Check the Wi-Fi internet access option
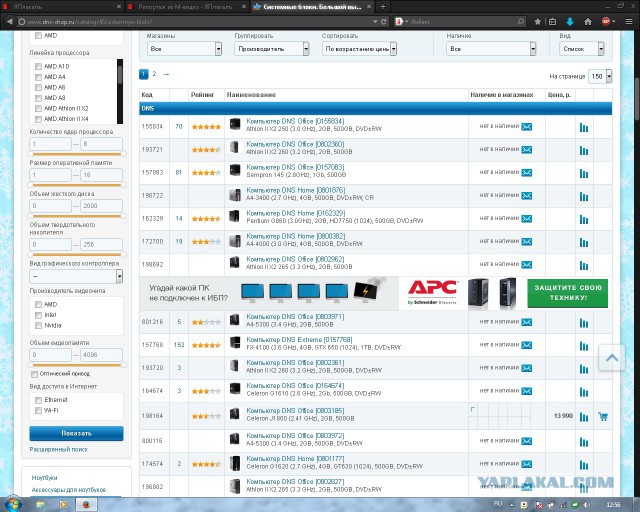This screenshot has width=640, height=512. (38, 411)
